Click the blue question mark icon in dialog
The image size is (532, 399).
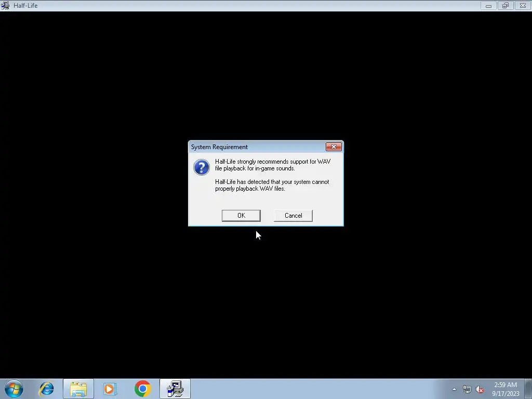pyautogui.click(x=202, y=167)
